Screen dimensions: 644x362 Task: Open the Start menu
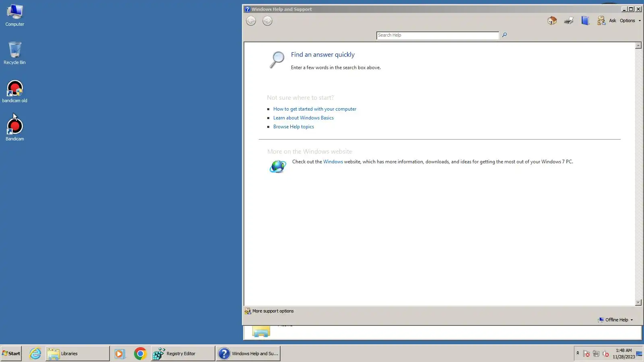coord(11,354)
